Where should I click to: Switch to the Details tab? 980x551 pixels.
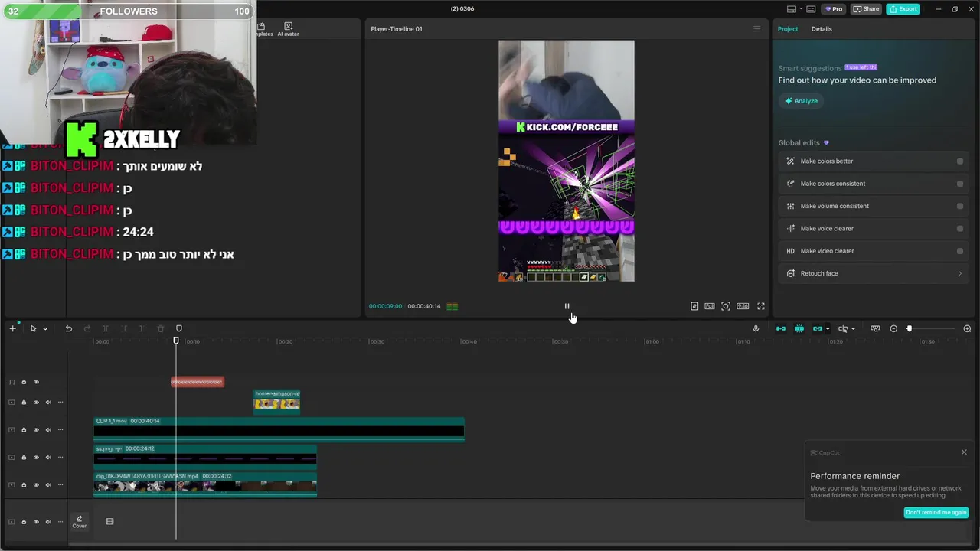tap(822, 29)
